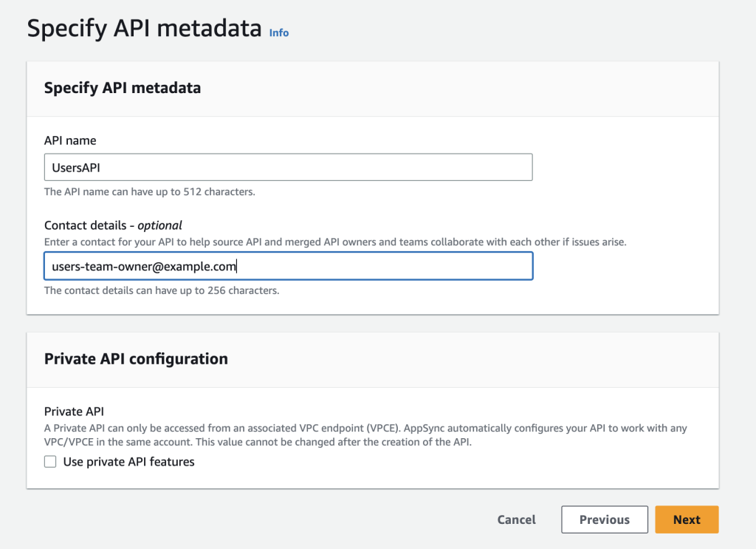Open the Info link beside the page title

coord(279,33)
